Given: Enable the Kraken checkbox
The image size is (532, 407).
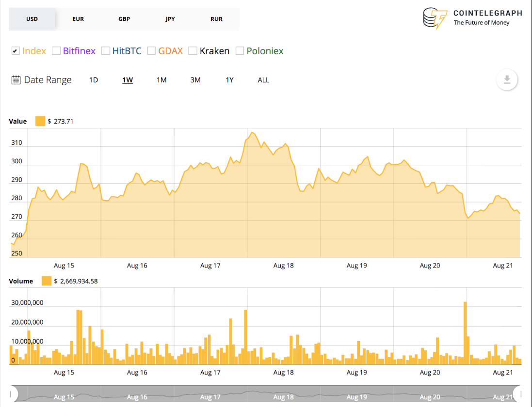Looking at the screenshot, I should [x=193, y=51].
